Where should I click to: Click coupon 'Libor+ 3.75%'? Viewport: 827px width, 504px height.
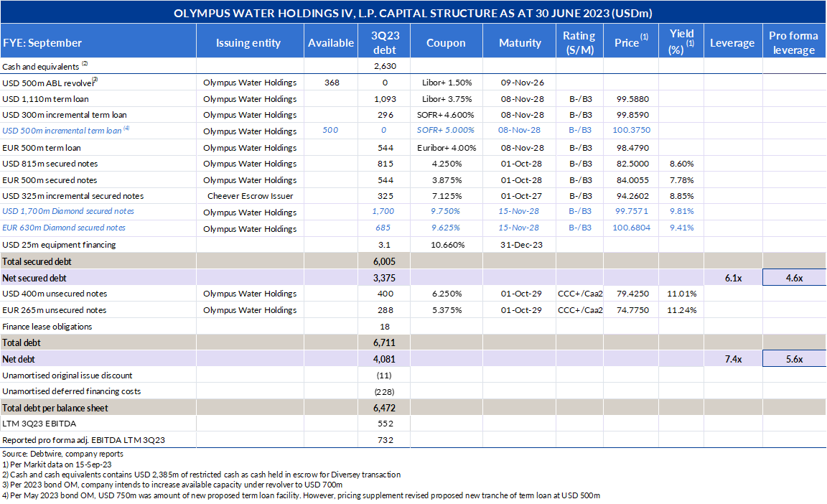pos(447,98)
